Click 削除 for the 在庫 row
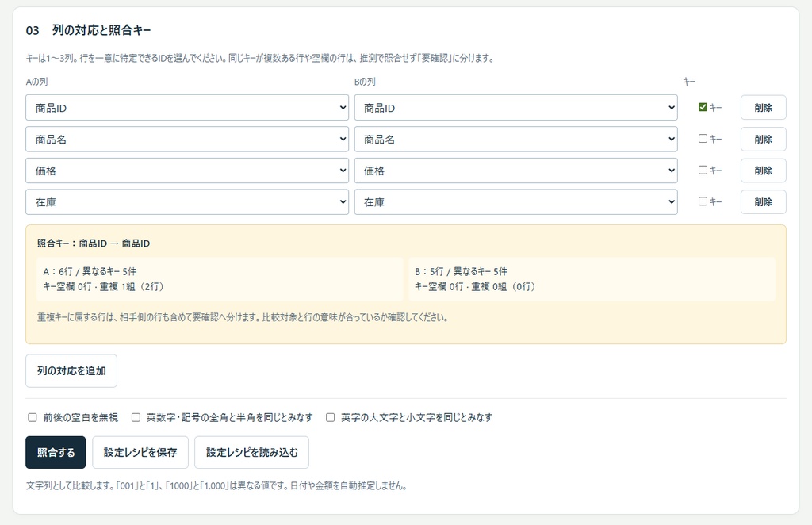 tap(764, 202)
